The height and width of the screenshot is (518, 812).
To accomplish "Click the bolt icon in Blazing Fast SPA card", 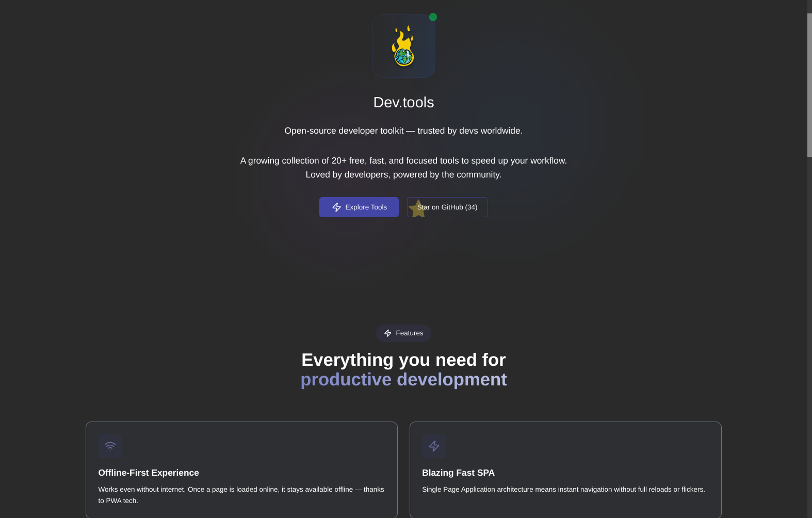I will tap(434, 446).
